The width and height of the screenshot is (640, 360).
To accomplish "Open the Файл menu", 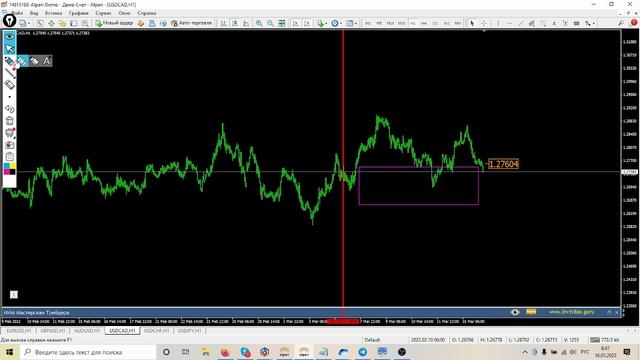I will point(17,13).
